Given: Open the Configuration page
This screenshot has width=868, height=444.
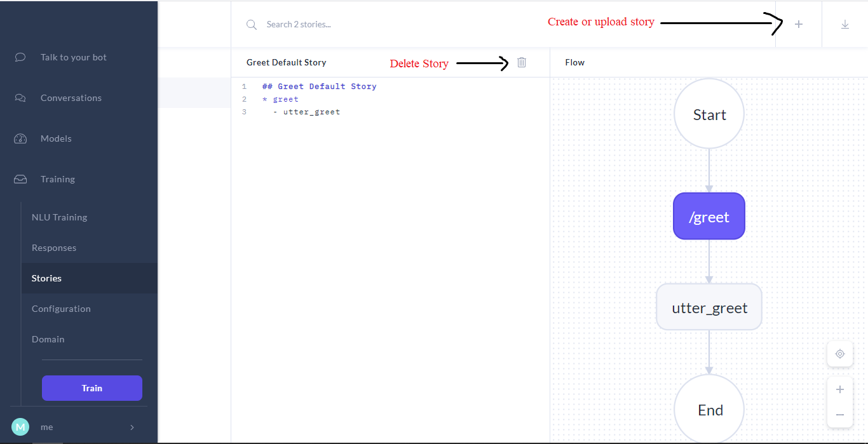Looking at the screenshot, I should tap(61, 309).
